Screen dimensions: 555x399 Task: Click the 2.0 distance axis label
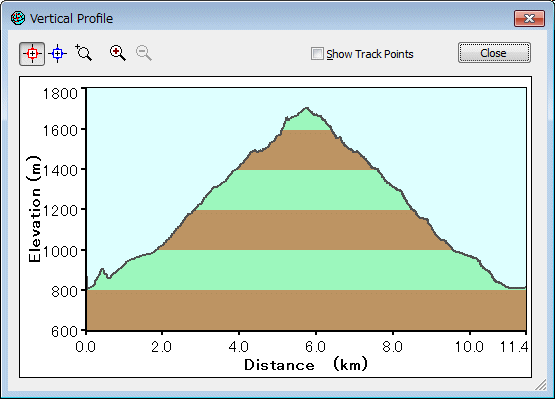(x=161, y=347)
